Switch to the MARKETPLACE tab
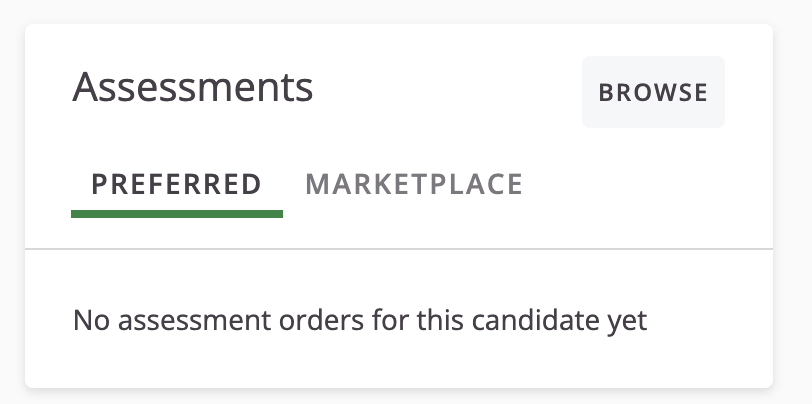 tap(414, 184)
